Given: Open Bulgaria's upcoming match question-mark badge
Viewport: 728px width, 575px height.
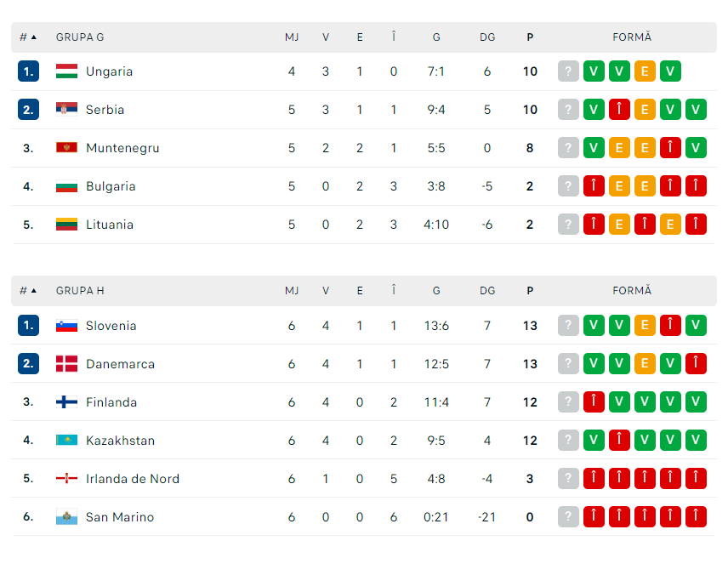Looking at the screenshot, I should point(568,186).
